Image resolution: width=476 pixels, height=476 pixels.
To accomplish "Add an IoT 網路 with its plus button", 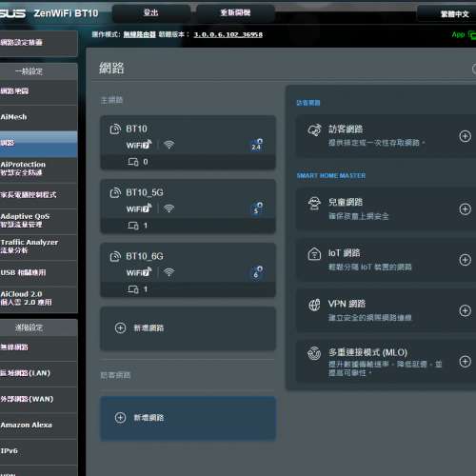I will click(x=465, y=260).
